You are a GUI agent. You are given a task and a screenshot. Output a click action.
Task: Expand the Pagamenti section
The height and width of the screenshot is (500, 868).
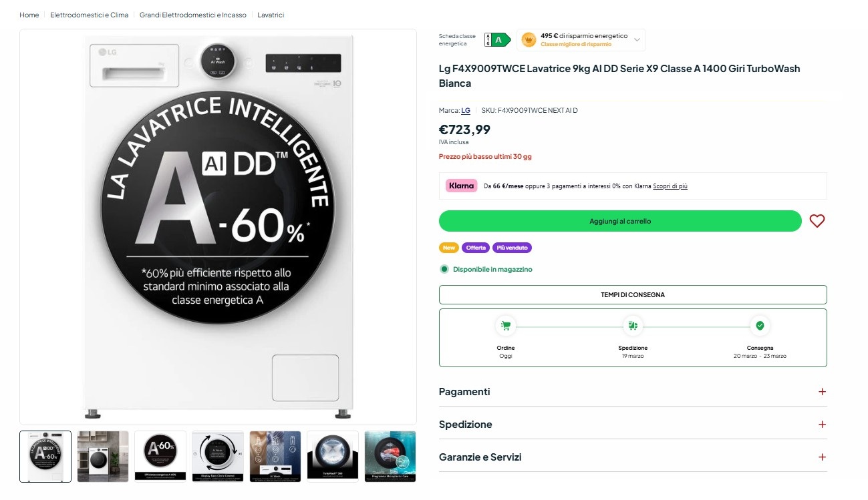pos(633,392)
